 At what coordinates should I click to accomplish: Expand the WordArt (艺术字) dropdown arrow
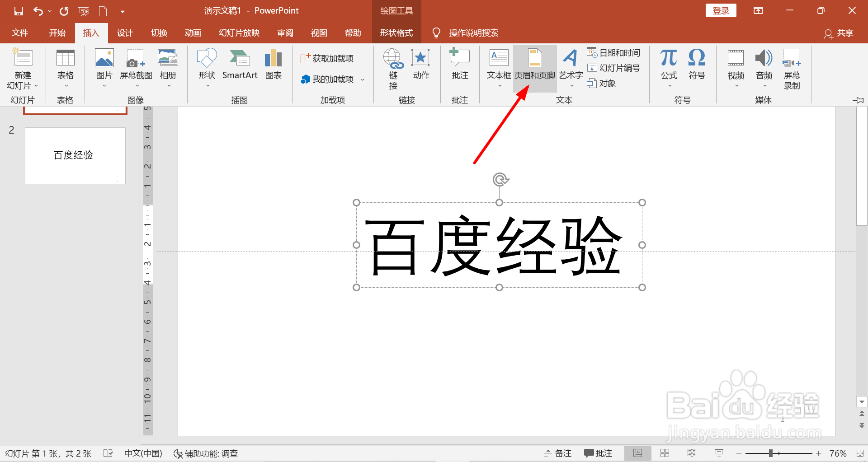coord(571,86)
